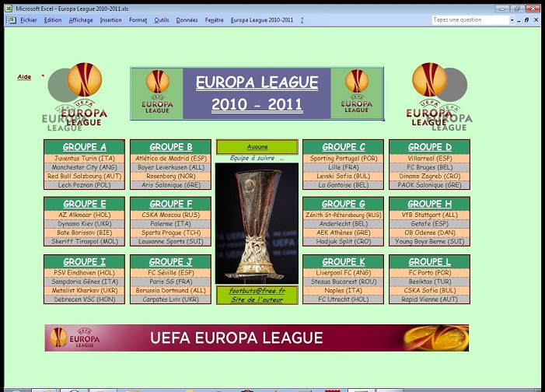Open the GROUPE J header link

click(x=171, y=261)
